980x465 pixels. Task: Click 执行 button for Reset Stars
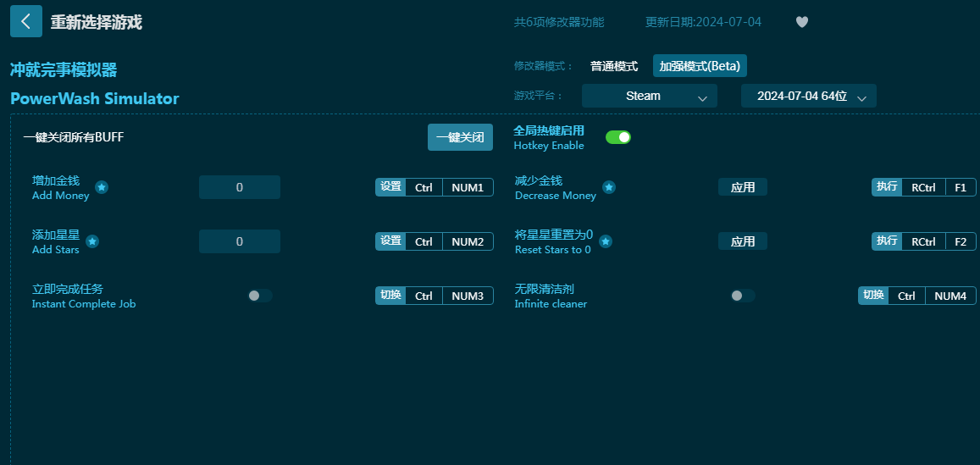point(887,241)
